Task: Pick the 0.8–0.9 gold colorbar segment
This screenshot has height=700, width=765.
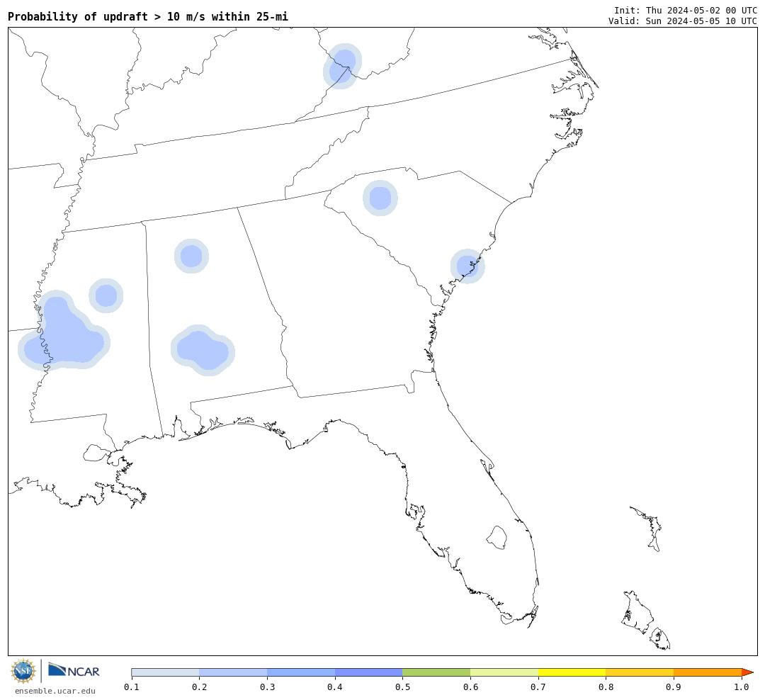Action: (640, 672)
